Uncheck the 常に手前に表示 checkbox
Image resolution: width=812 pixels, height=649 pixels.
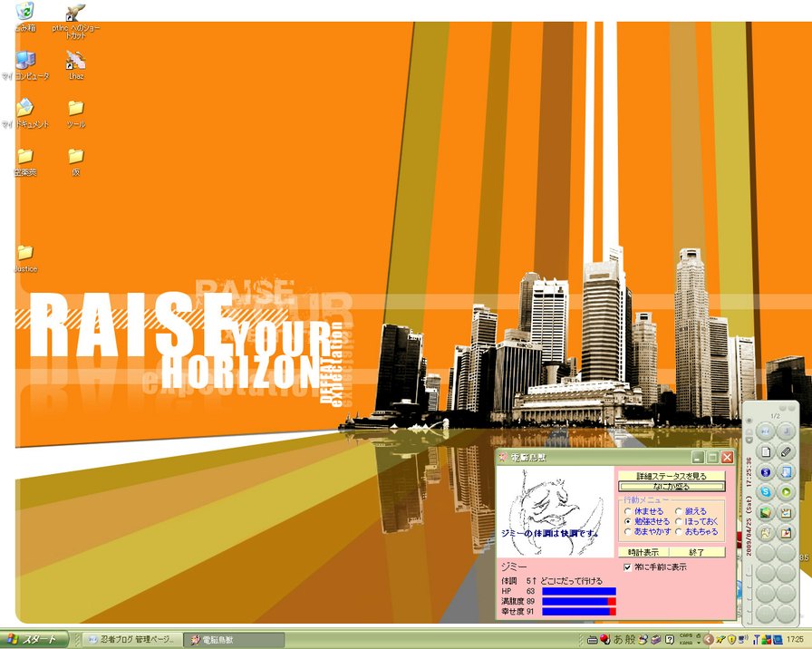(628, 567)
